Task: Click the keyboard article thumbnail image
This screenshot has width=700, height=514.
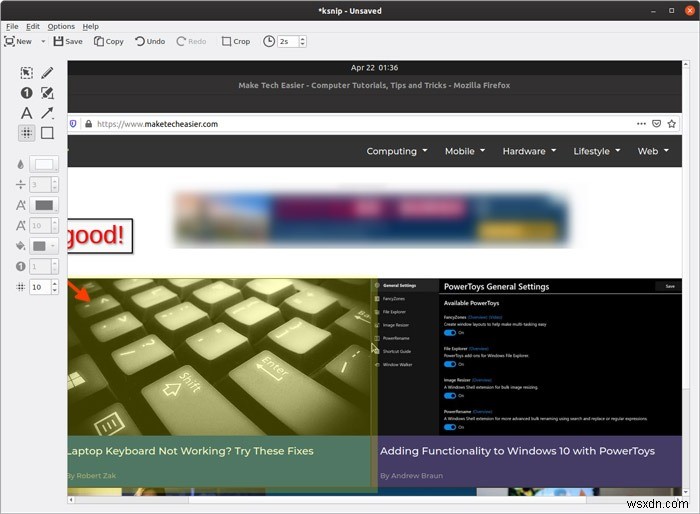Action: point(219,356)
